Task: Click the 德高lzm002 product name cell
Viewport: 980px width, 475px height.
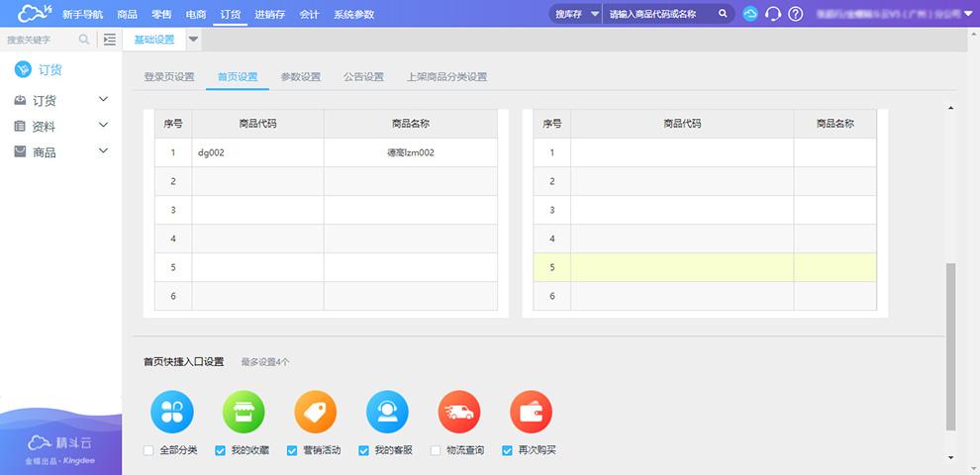Action: tap(411, 152)
